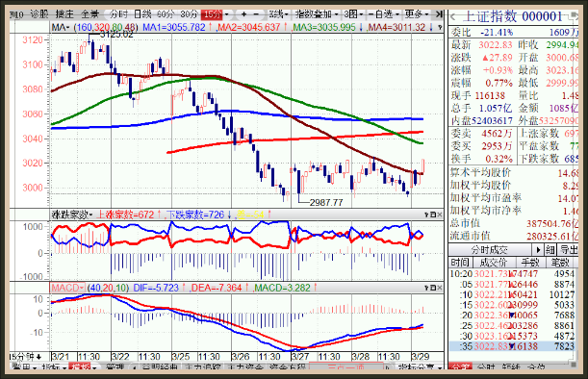Click the 细 detail button

[x=550, y=250]
